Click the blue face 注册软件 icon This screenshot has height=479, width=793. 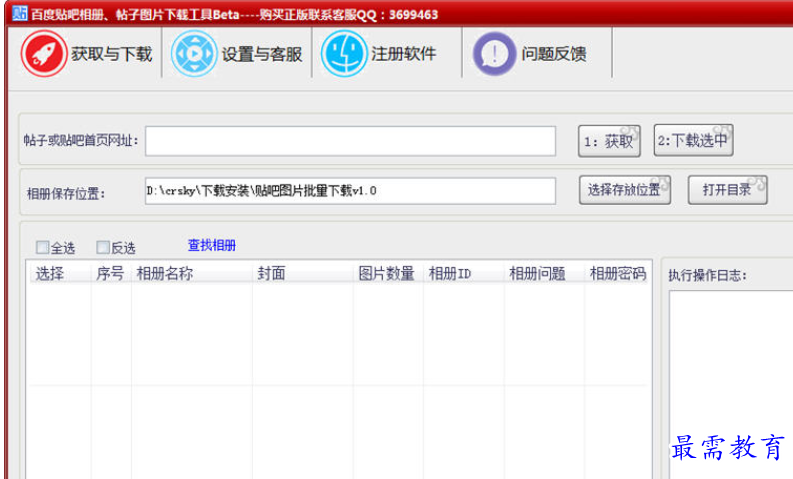click(x=344, y=54)
